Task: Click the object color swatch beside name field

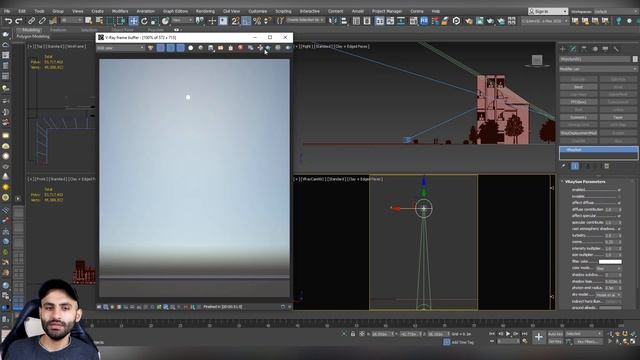Action: (635, 59)
